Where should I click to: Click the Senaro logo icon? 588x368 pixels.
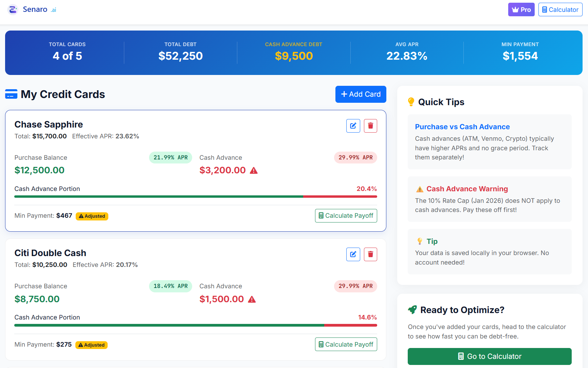(x=13, y=9)
